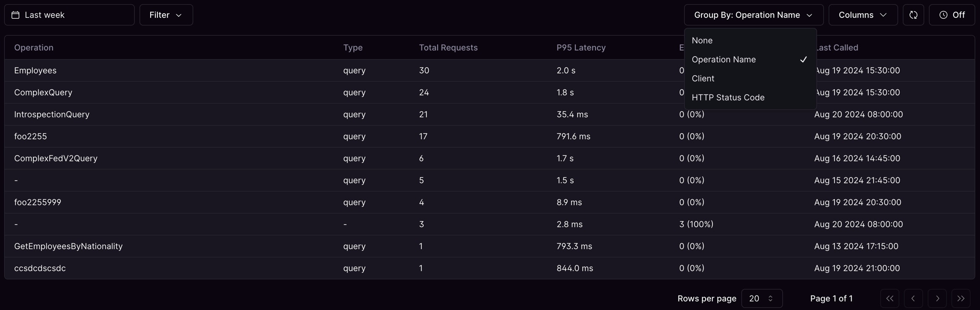Click the clock icon in the polling button

pyautogui.click(x=943, y=14)
